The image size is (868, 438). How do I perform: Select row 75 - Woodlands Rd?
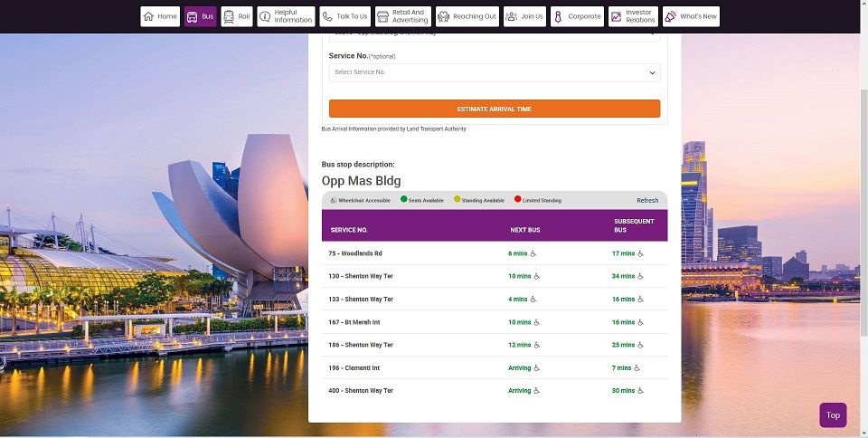pyautogui.click(x=495, y=253)
